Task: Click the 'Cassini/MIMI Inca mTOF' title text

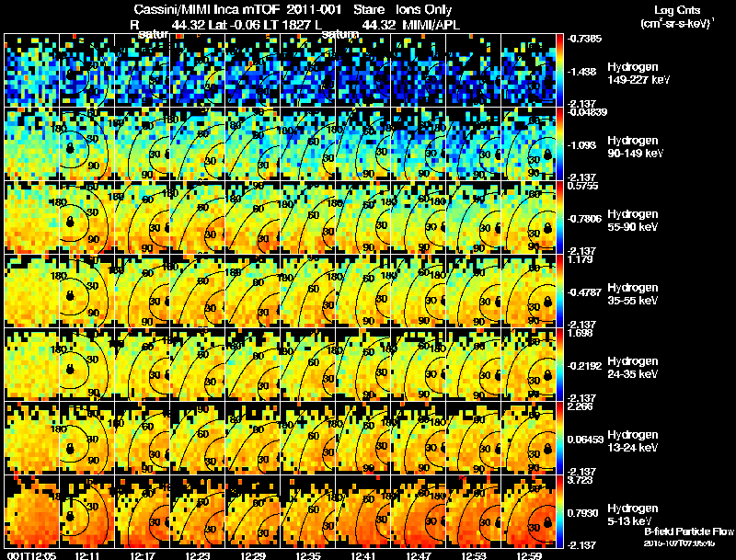Action: pos(206,10)
